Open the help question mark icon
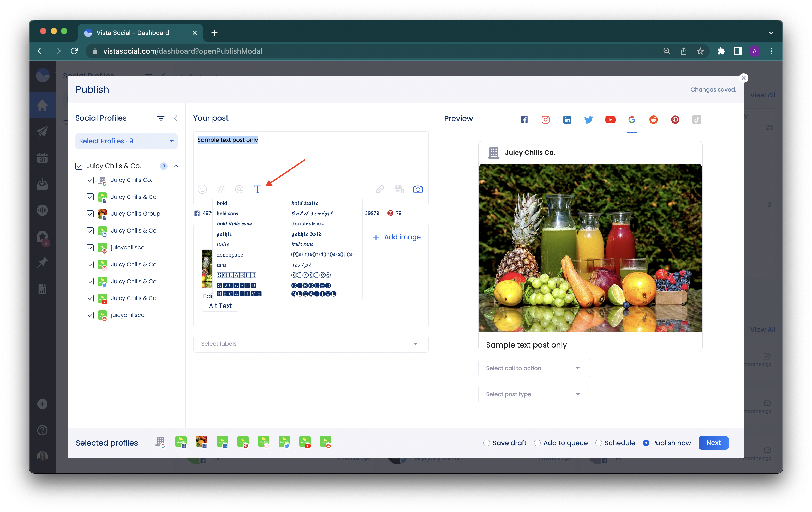812x512 pixels. 42,430
